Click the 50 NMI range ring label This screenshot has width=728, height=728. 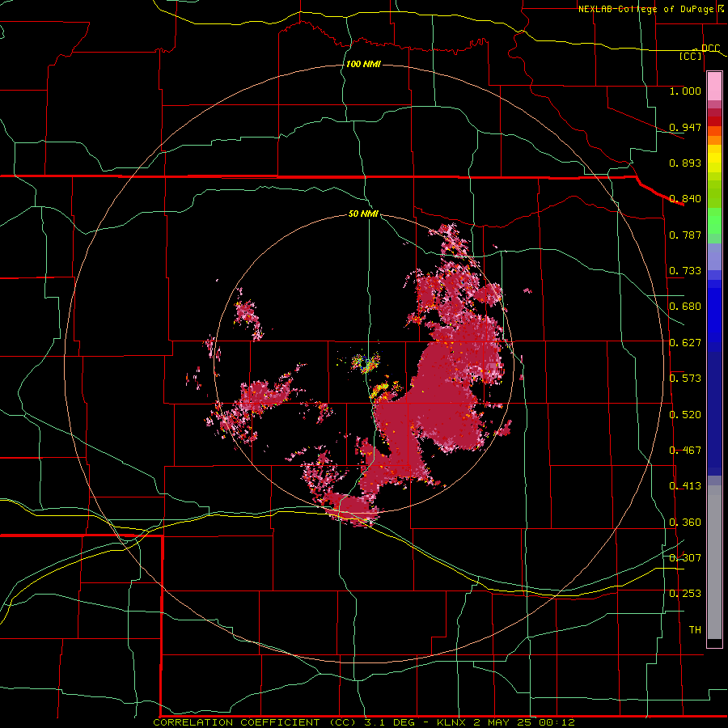pos(363,214)
